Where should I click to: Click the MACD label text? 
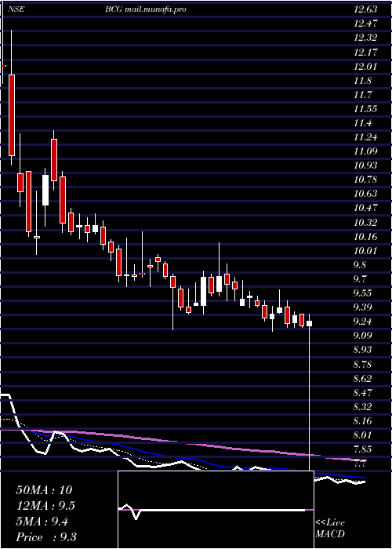pyautogui.click(x=330, y=534)
